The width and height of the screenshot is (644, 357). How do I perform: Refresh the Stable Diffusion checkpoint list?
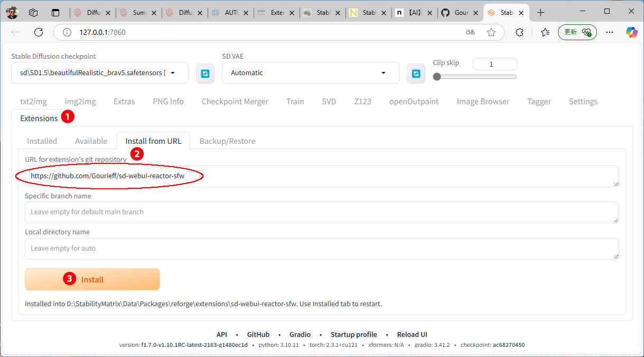click(205, 74)
